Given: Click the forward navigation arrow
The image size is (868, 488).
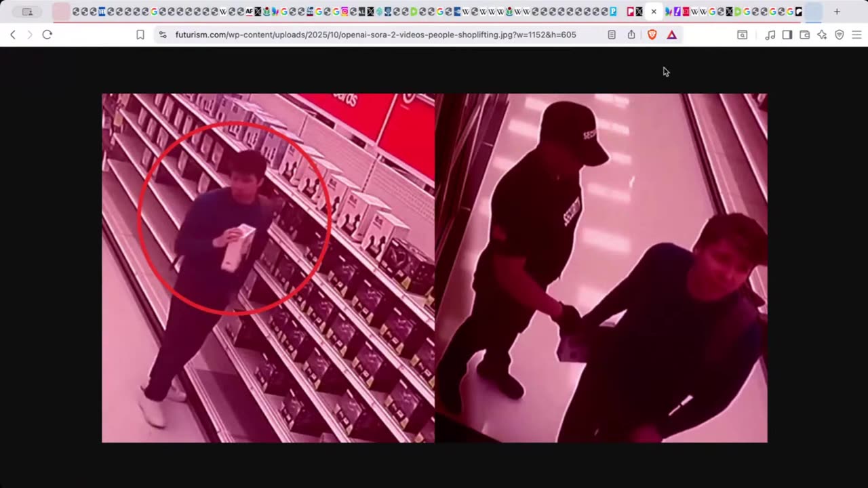Looking at the screenshot, I should click(29, 35).
